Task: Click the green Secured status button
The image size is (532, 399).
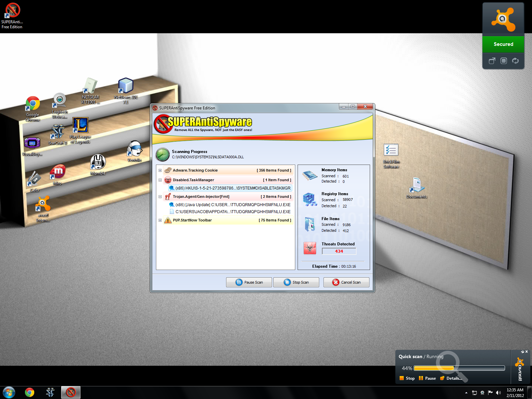Action: [503, 44]
